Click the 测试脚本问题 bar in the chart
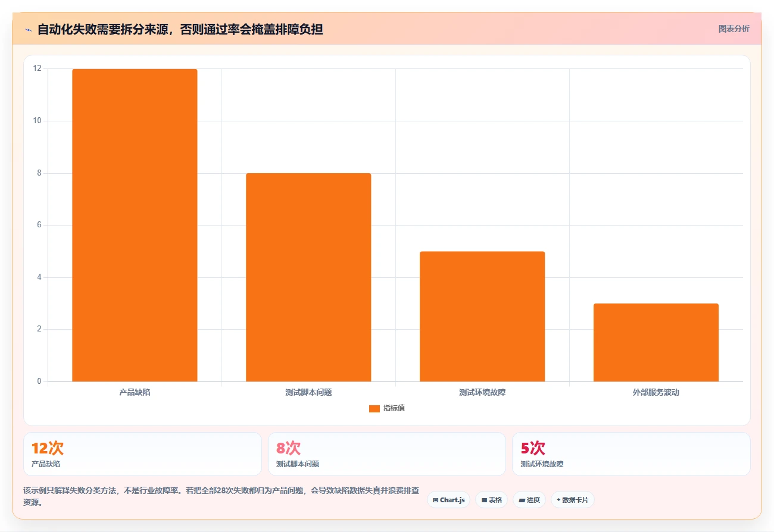 (308, 277)
